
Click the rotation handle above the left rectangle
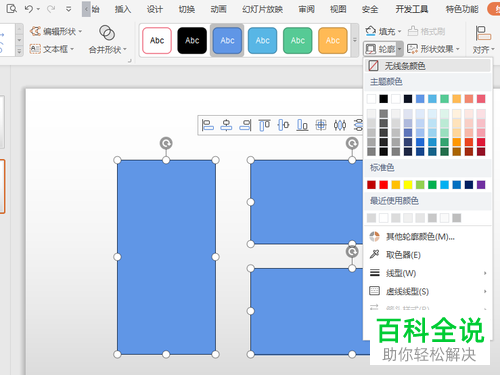pos(166,143)
